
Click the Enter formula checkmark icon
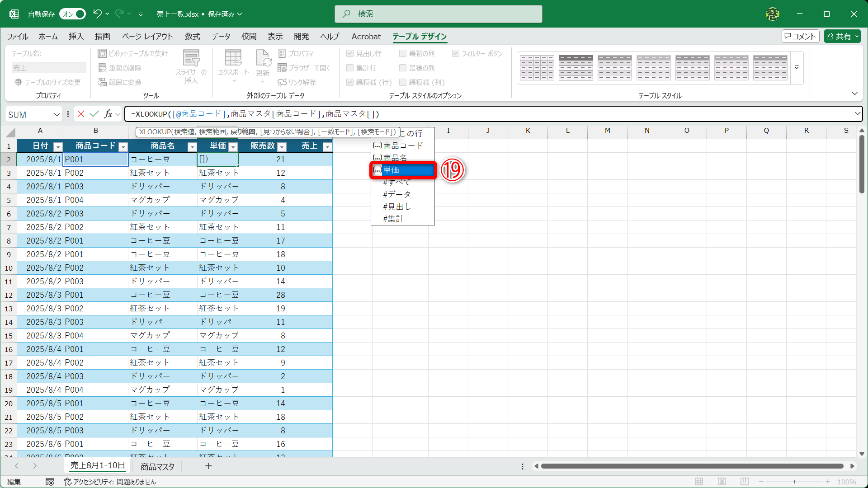click(x=94, y=114)
